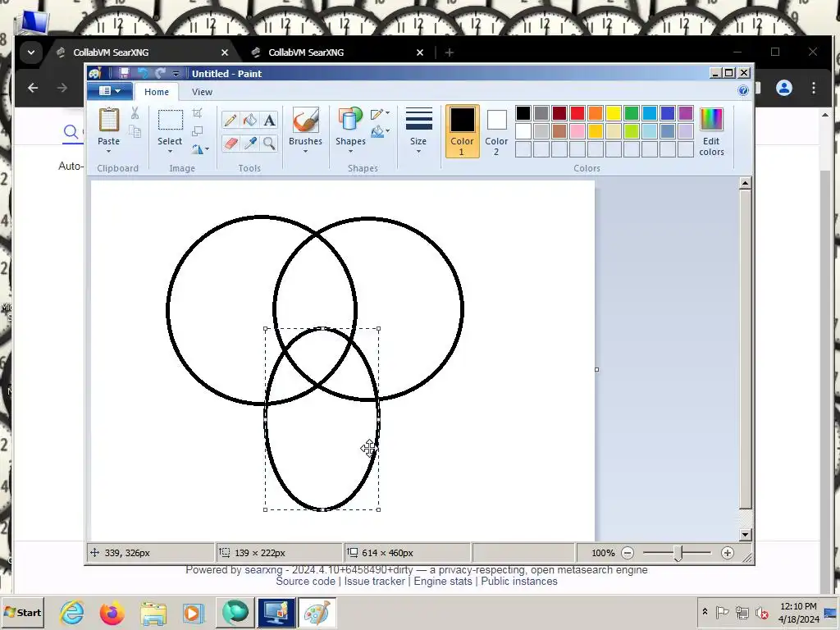The image size is (840, 630).
Task: Switch to first CollabVM SearXNG browser tab
Action: coord(143,52)
